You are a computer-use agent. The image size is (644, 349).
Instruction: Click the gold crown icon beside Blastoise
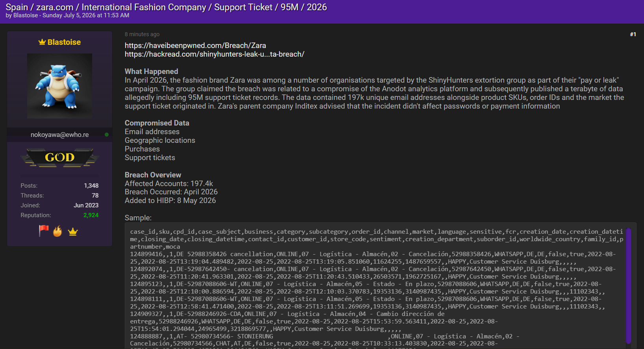[x=42, y=42]
